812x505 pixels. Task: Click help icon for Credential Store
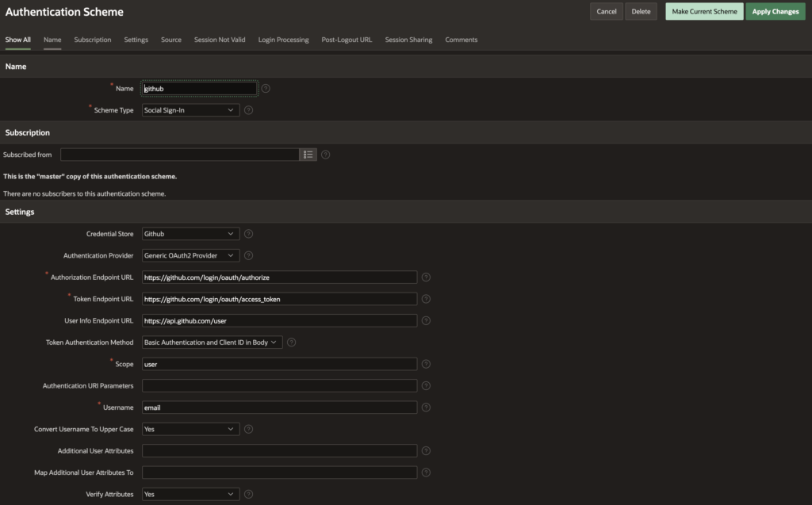pos(249,234)
